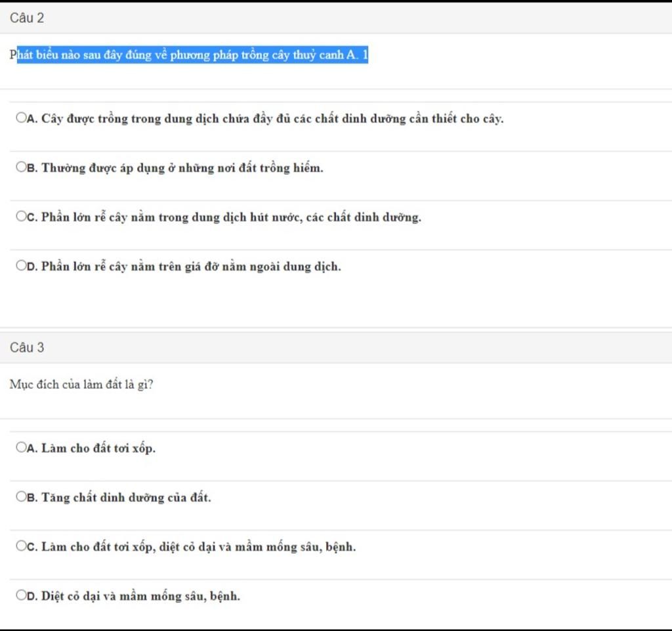Click the question 'Mục đích của làm đất là gì?'

pyautogui.click(x=81, y=385)
